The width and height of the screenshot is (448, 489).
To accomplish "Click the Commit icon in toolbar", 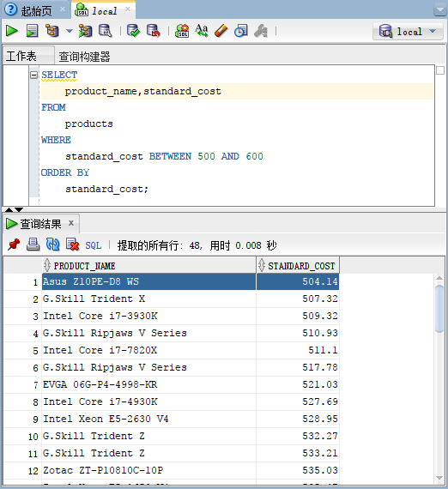I will [x=133, y=31].
